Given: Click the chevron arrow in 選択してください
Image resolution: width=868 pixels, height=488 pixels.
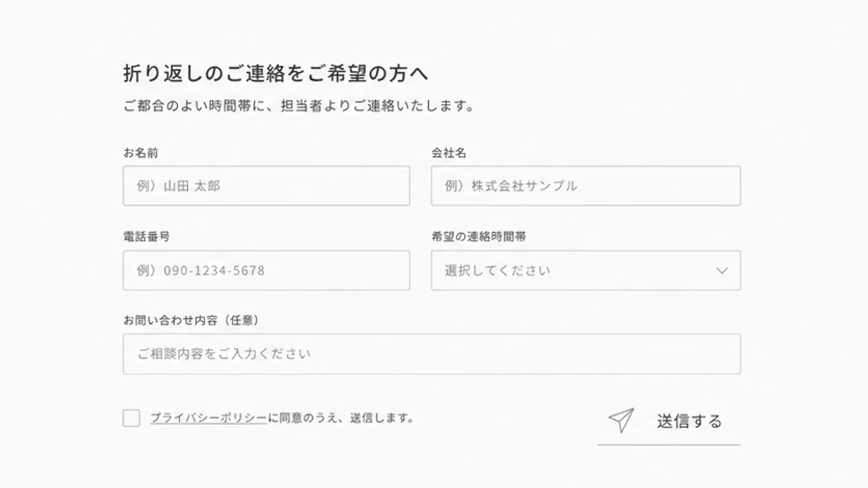Looking at the screenshot, I should point(722,270).
